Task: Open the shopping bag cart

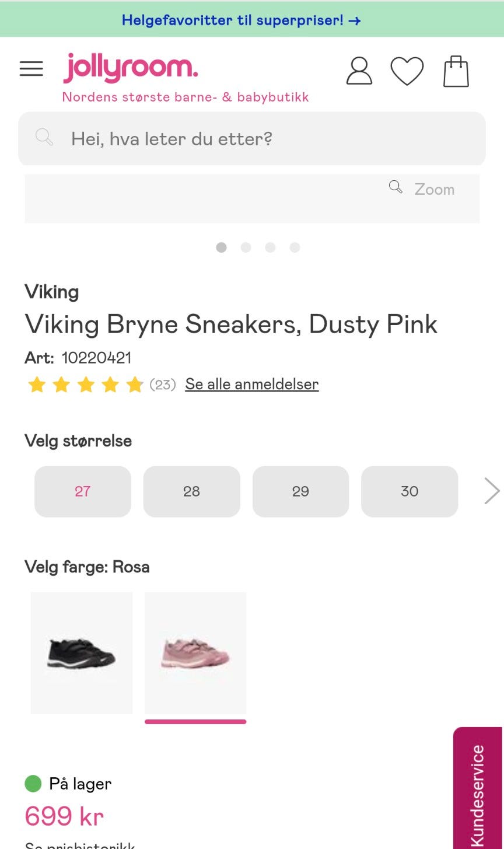Action: 456,71
